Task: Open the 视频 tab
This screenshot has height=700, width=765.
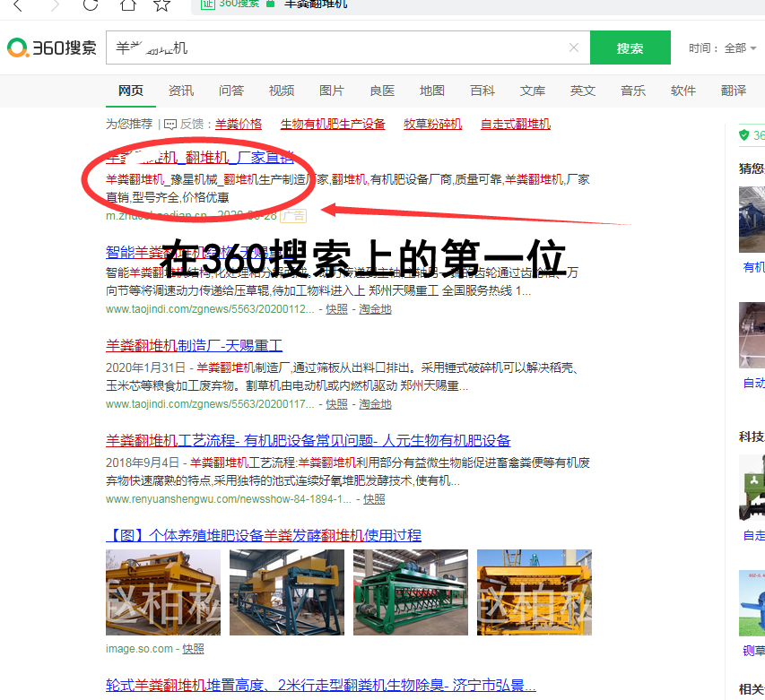Action: (x=282, y=91)
